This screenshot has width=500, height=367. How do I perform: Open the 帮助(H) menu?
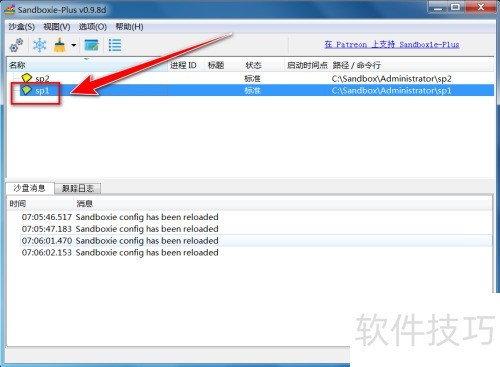(129, 27)
